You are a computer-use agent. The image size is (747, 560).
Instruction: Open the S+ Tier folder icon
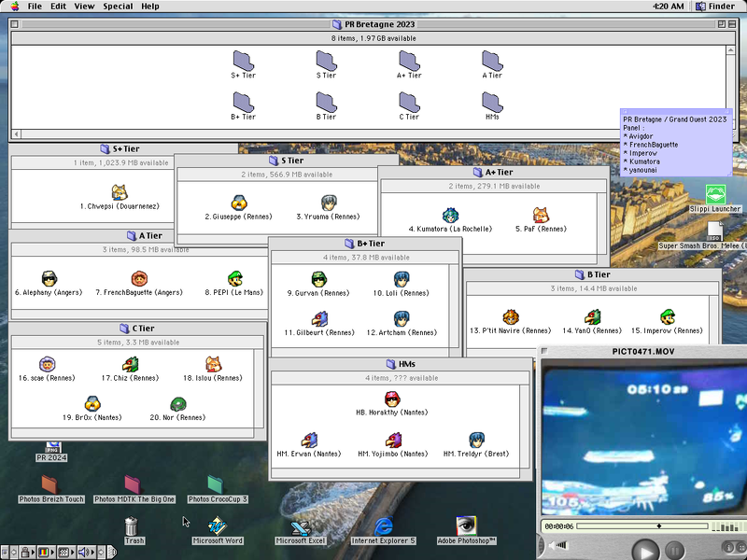[243, 61]
